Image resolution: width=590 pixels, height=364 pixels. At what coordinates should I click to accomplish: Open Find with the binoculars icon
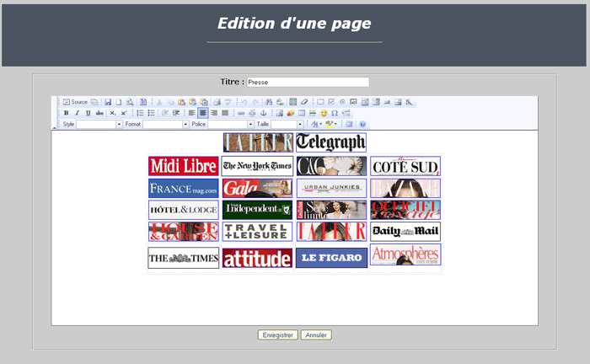point(268,102)
